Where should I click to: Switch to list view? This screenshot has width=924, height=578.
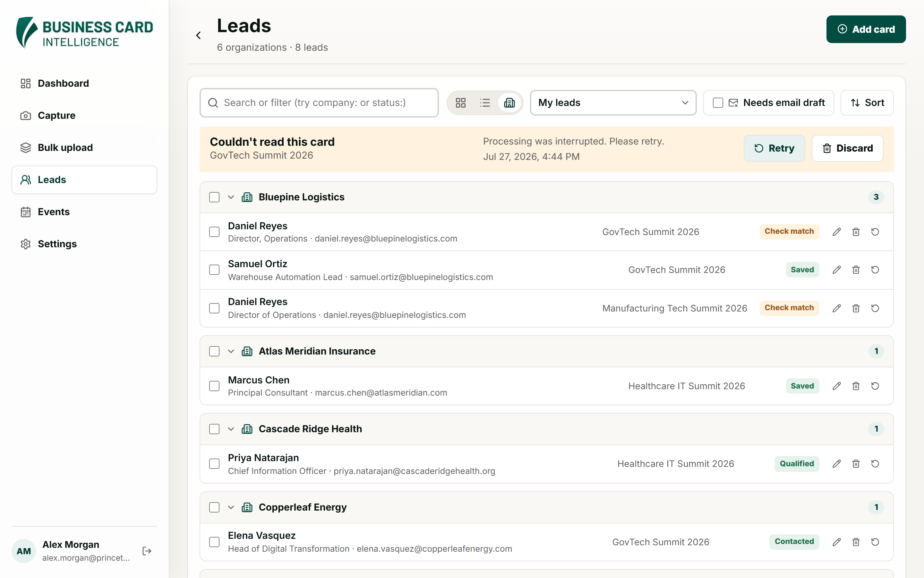[485, 103]
